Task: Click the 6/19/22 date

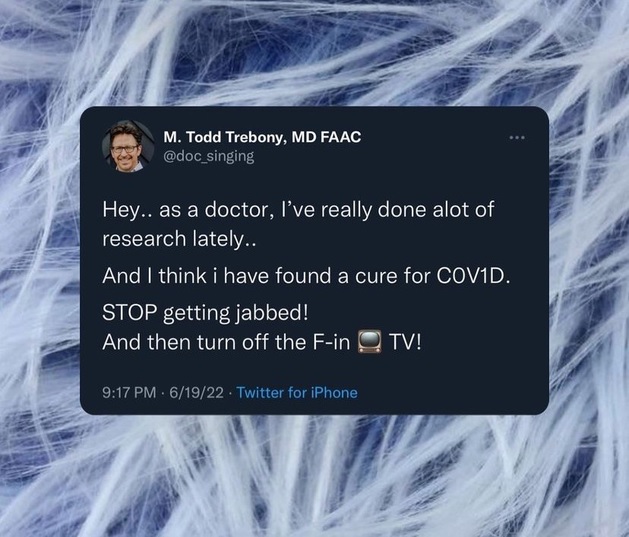Action: point(196,392)
